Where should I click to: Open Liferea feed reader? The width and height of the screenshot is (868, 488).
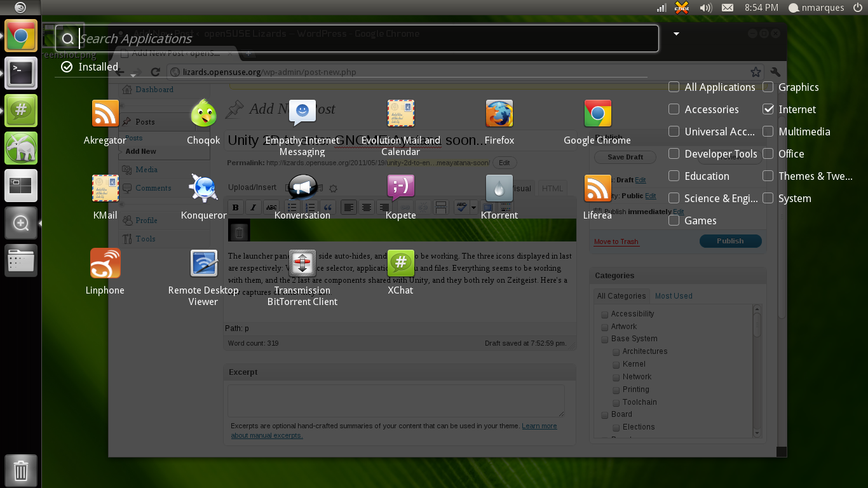tap(597, 198)
